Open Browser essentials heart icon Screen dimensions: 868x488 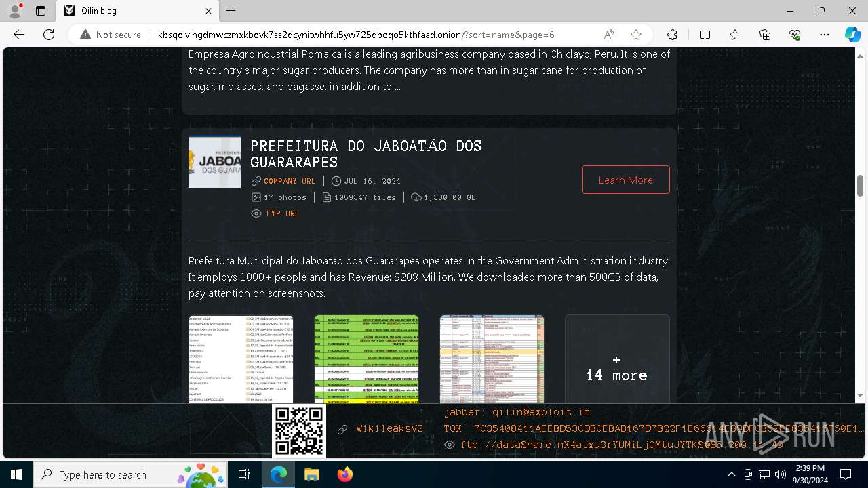click(x=795, y=35)
